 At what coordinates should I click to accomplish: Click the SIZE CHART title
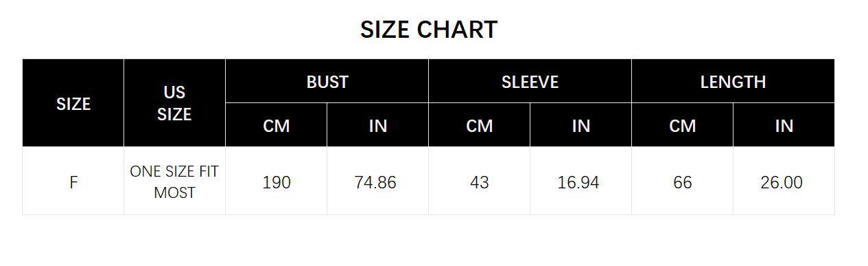(429, 30)
